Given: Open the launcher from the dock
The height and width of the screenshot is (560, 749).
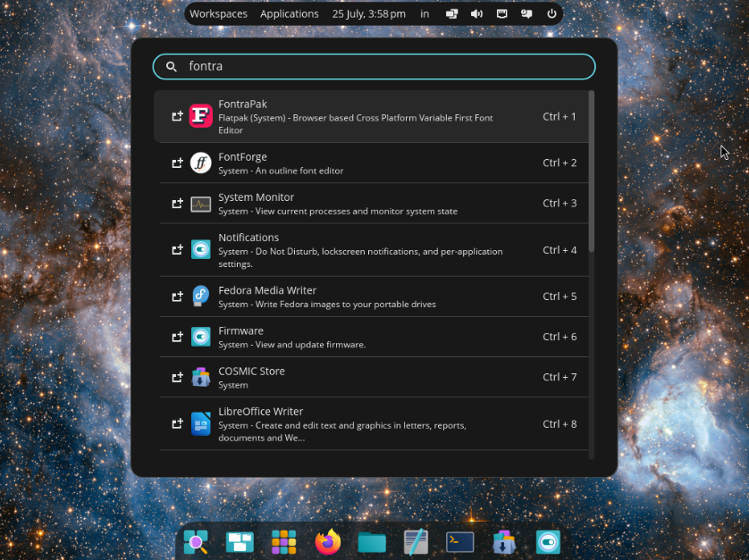Looking at the screenshot, I should (196, 542).
